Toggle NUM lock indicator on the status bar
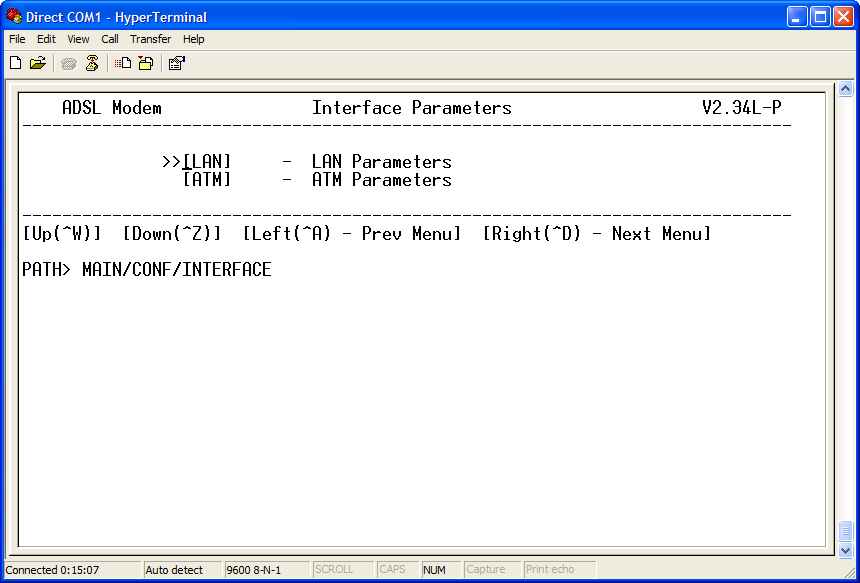This screenshot has height=583, width=860. click(437, 568)
